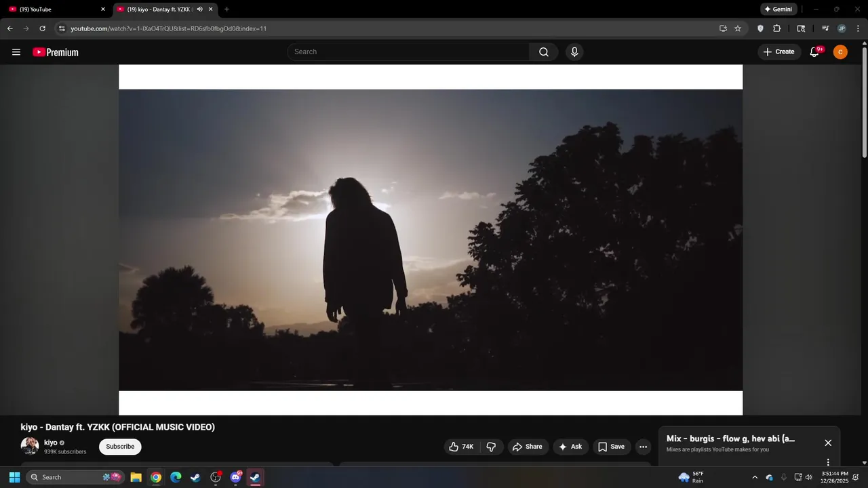The image size is (868, 488).
Task: Open the JP Chrome profile avatar
Action: 842,28
